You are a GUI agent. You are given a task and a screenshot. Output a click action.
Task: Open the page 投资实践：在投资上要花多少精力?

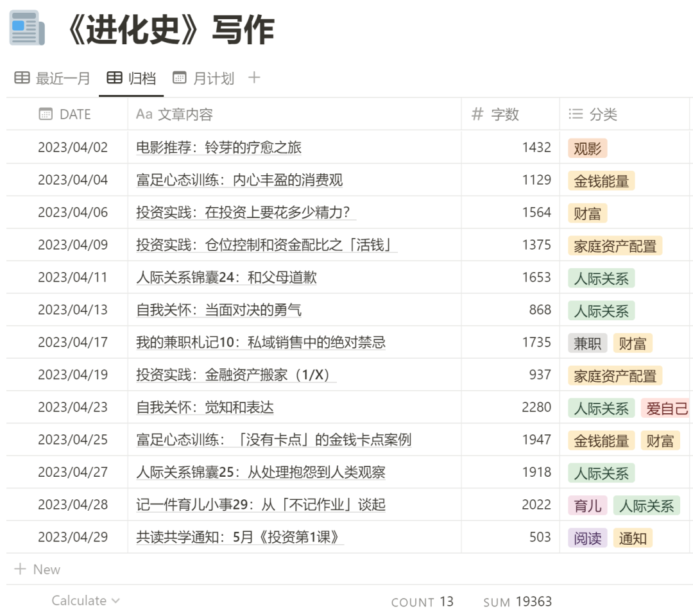tap(246, 212)
